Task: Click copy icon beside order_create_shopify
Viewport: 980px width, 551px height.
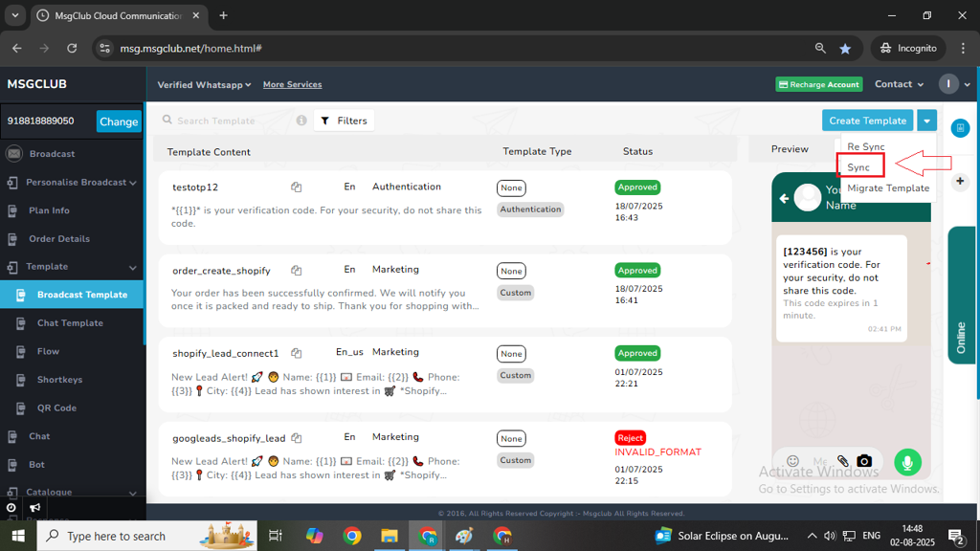Action: click(x=297, y=271)
